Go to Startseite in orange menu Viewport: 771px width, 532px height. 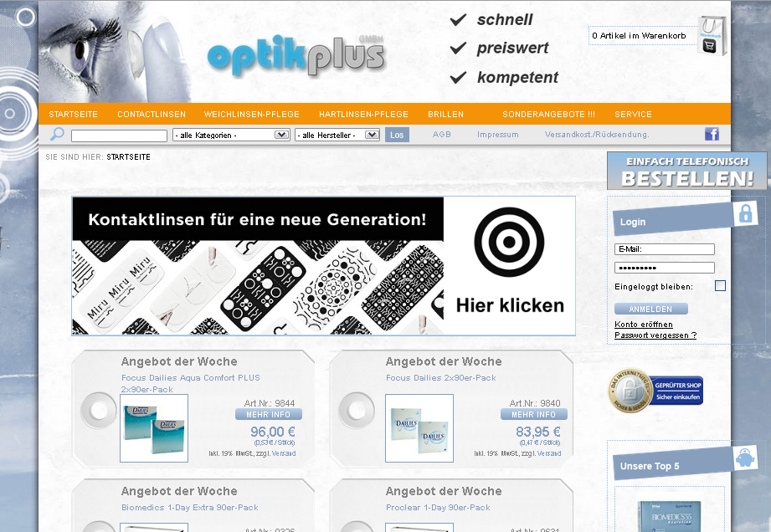[74, 115]
